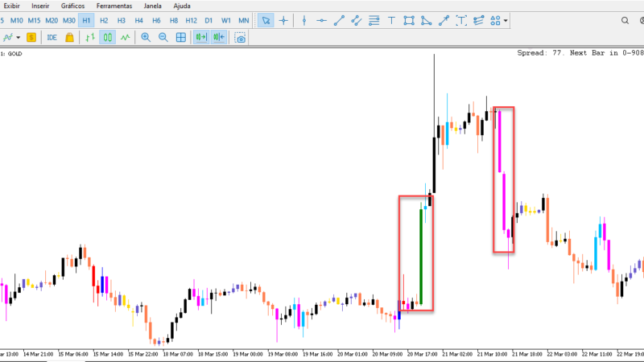Open the search magnifier at right
This screenshot has width=644, height=362.
625,21
